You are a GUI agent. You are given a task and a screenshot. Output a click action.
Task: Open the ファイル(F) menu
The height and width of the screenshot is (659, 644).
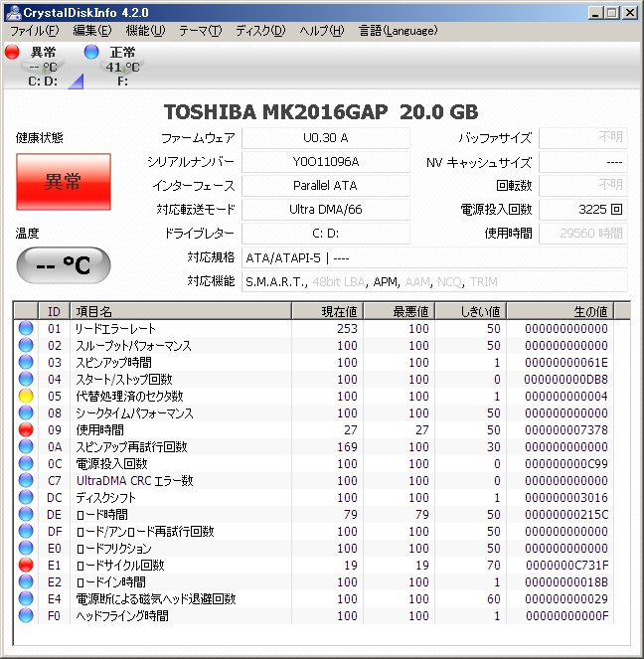coord(35,31)
